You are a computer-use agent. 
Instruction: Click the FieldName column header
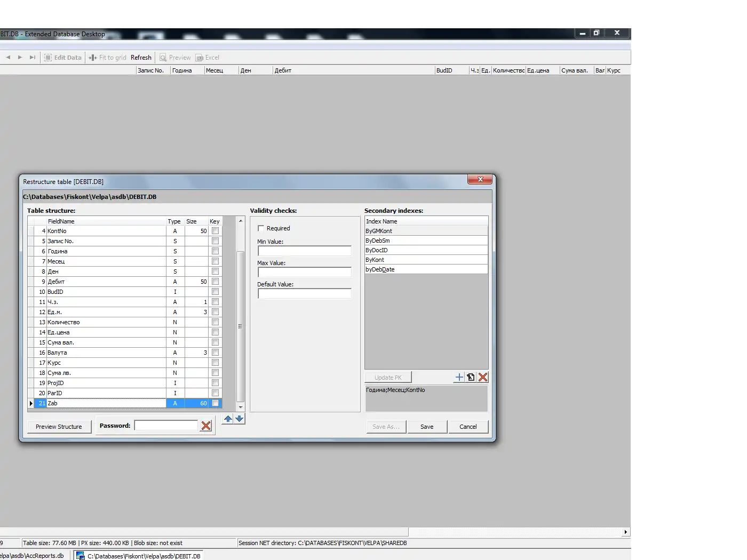click(x=106, y=221)
